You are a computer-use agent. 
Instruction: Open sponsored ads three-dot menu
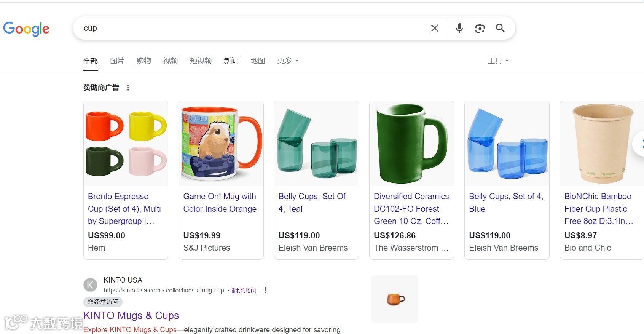click(128, 88)
